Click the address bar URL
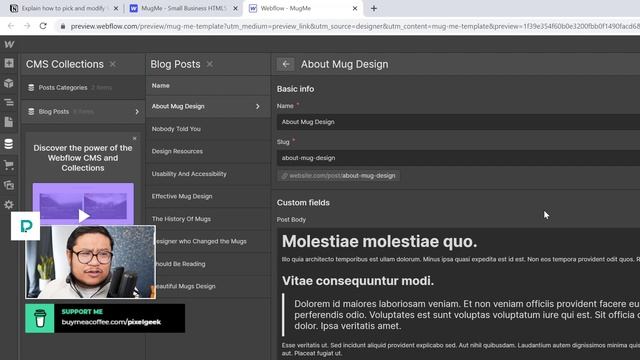 [355, 26]
